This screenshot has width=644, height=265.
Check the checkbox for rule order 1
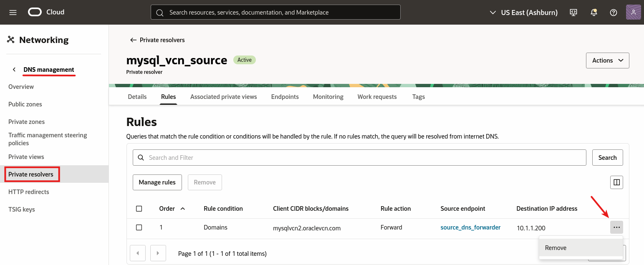(139, 227)
